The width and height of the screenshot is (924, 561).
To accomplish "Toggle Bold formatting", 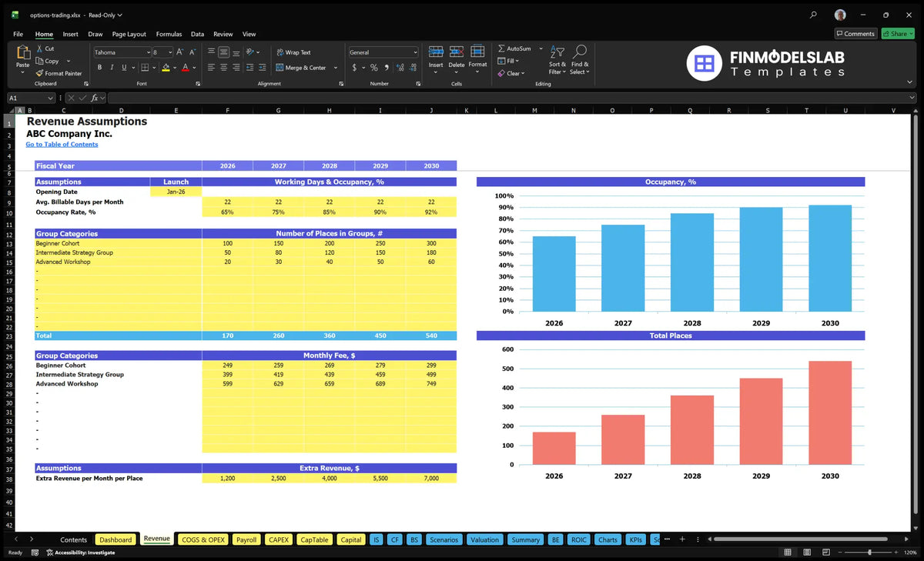I will [99, 68].
